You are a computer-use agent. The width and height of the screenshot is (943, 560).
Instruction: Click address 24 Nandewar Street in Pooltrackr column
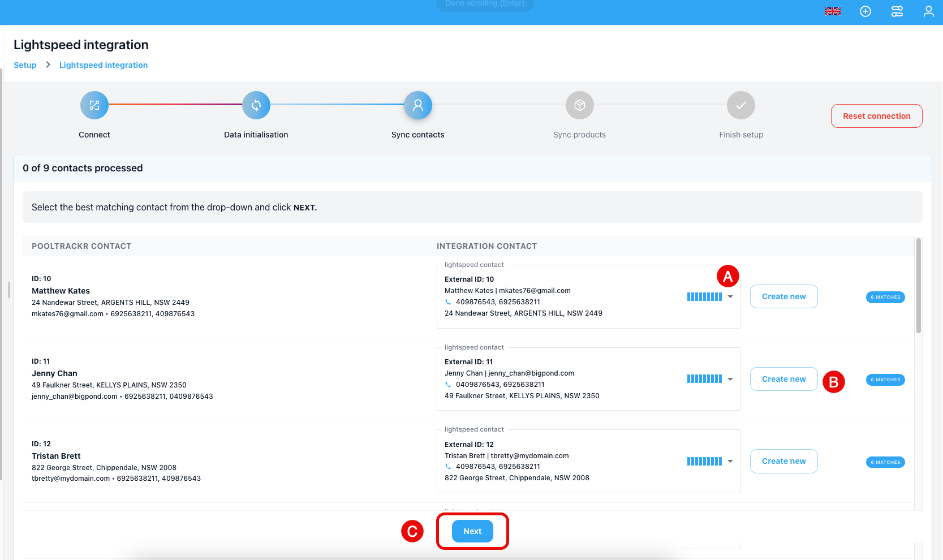coord(110,303)
